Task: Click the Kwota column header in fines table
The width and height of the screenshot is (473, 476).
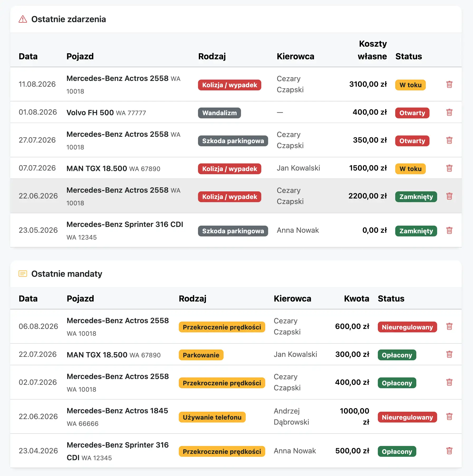Action: [x=356, y=299]
